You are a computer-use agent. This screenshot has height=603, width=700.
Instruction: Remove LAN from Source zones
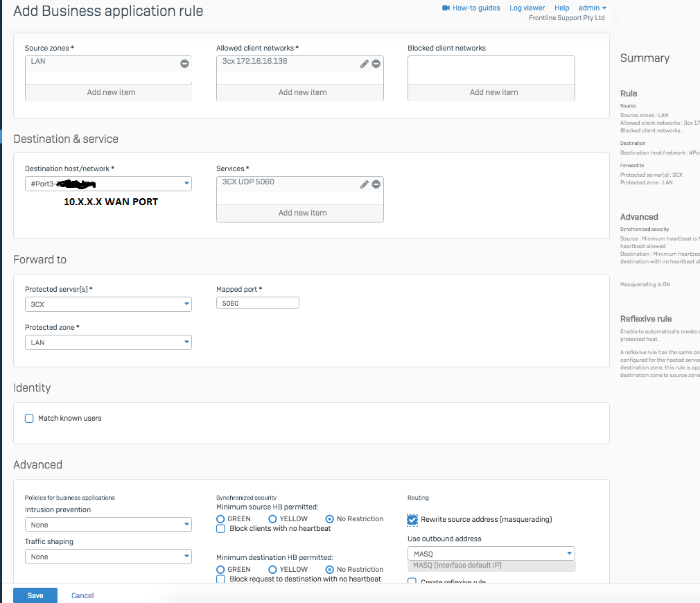tap(184, 64)
